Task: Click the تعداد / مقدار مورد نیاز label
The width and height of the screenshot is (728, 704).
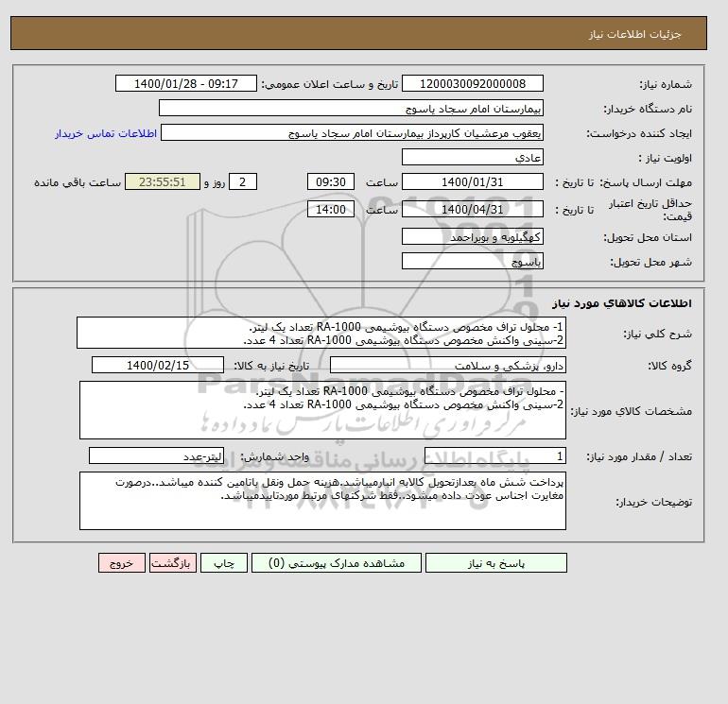Action: (x=639, y=456)
